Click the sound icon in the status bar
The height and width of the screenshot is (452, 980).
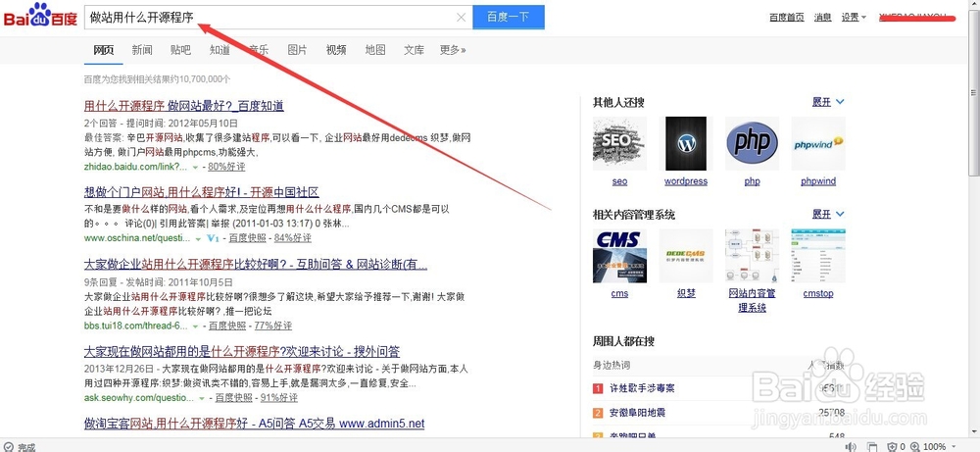coord(851,446)
